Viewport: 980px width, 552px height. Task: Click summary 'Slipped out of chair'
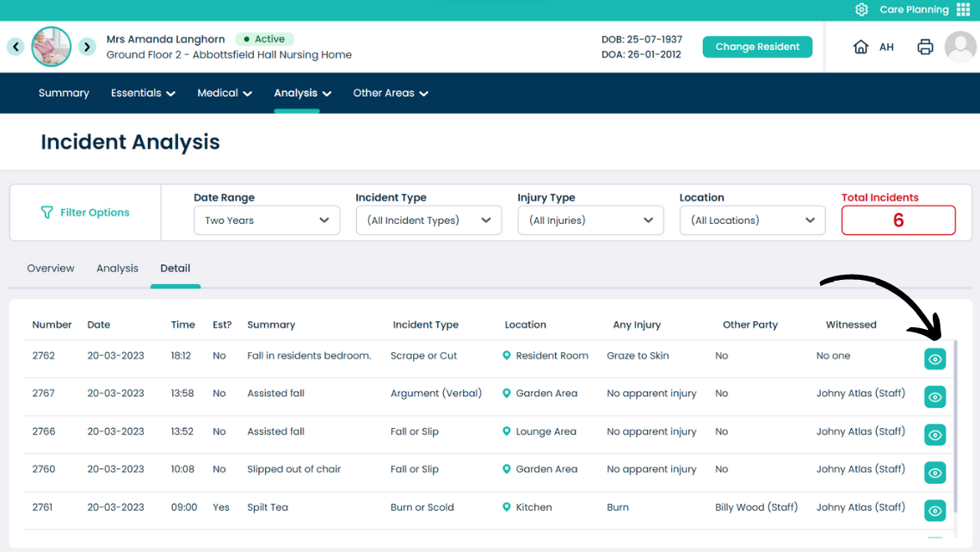tap(293, 468)
